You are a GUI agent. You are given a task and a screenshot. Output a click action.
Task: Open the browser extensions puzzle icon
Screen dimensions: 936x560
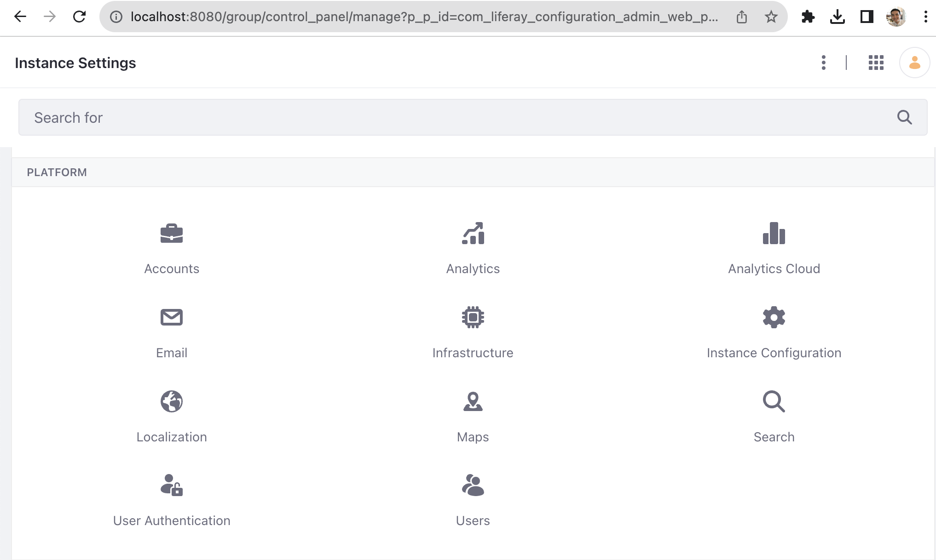pyautogui.click(x=808, y=17)
